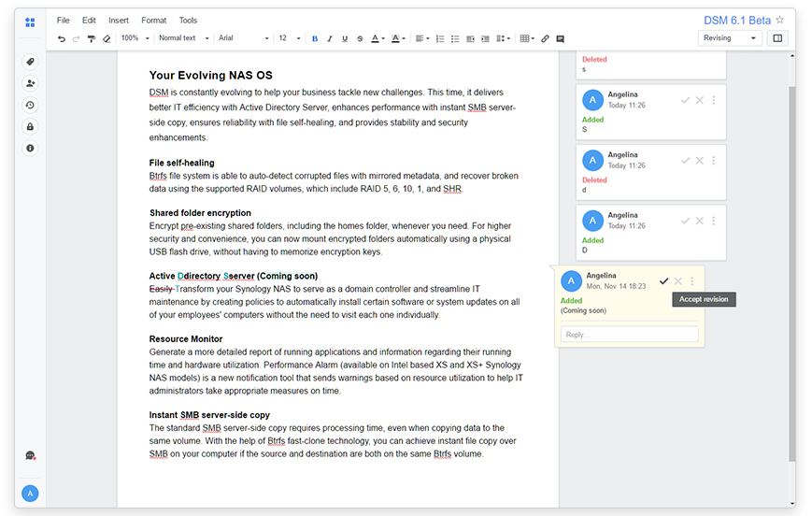Reject the Added D revision

[700, 221]
